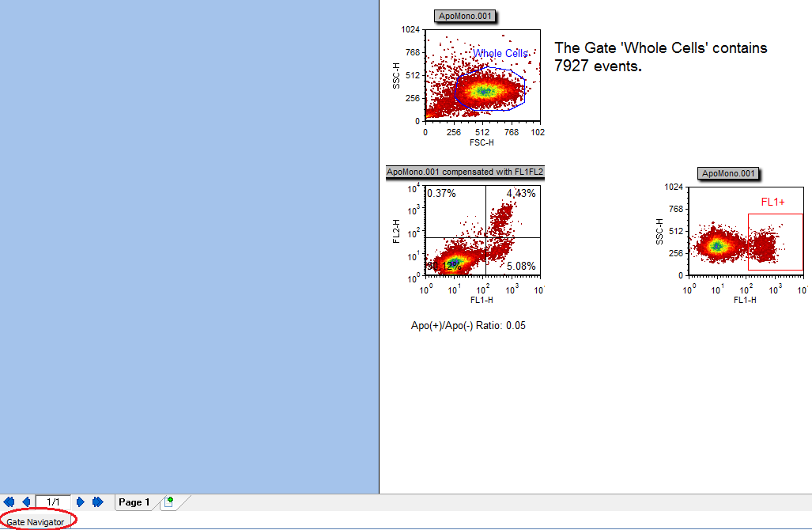Click SSC-H axis label of top plot
Image resolution: width=812 pixels, height=530 pixels.
[x=396, y=76]
